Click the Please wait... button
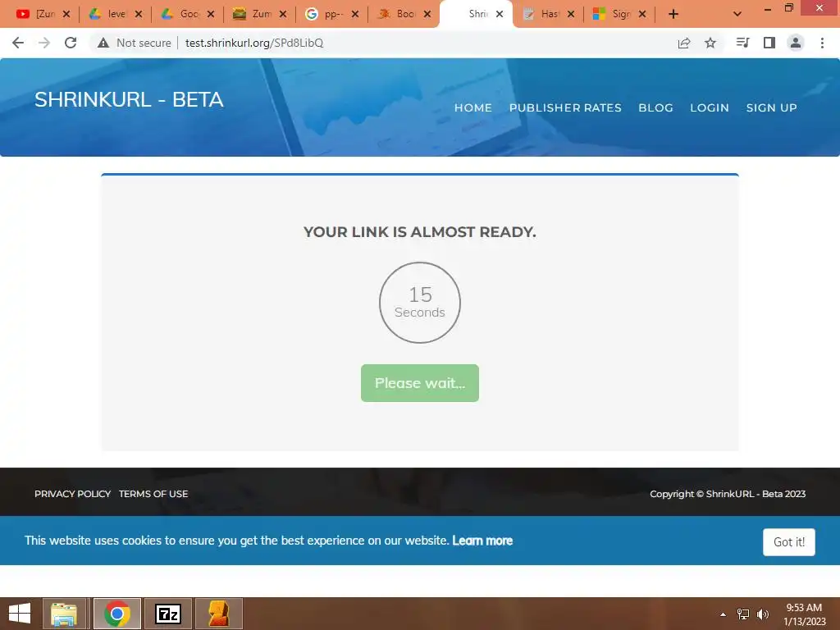The image size is (840, 630). [420, 383]
